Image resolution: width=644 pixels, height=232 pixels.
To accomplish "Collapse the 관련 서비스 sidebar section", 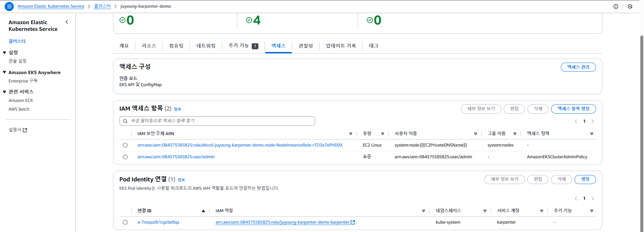I will click(x=4, y=92).
